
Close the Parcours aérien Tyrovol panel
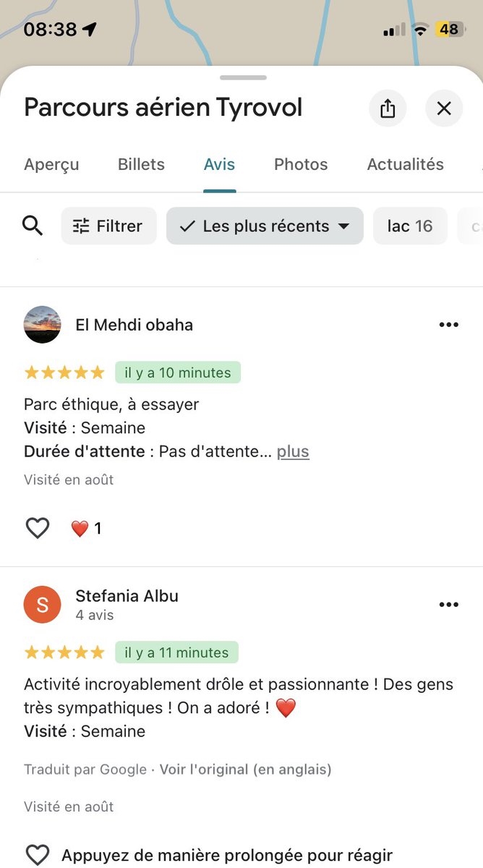(444, 109)
